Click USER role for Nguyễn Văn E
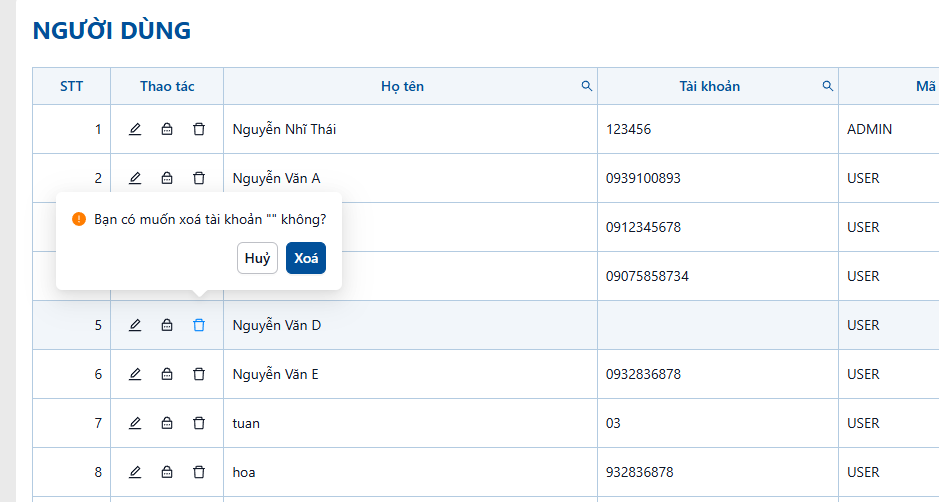Image resolution: width=939 pixels, height=502 pixels. point(863,374)
